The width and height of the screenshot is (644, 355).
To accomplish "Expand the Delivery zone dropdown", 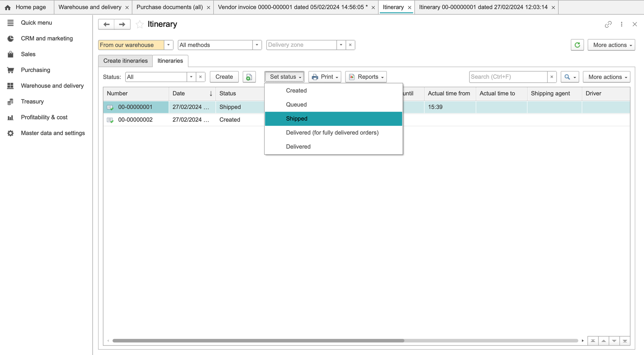I will click(x=341, y=45).
